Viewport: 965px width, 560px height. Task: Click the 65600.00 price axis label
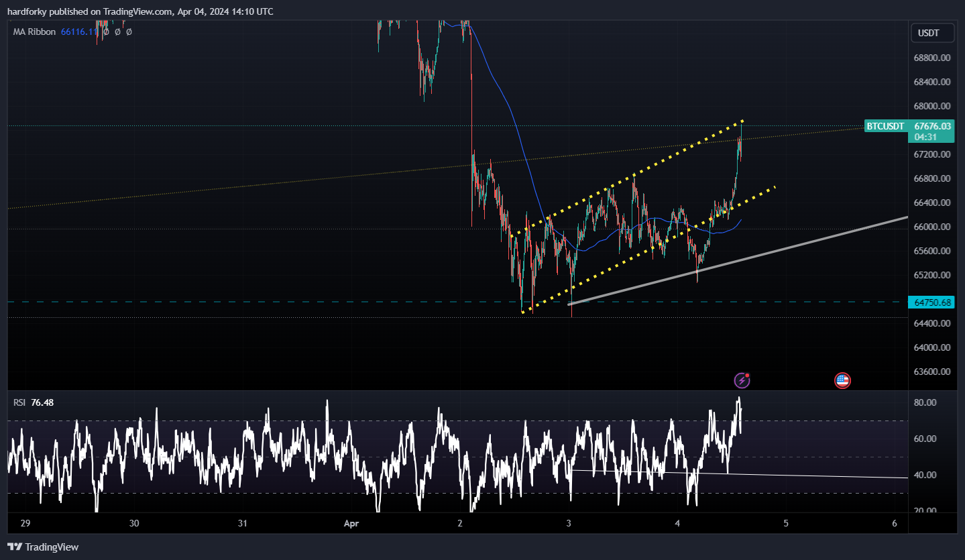coord(932,251)
